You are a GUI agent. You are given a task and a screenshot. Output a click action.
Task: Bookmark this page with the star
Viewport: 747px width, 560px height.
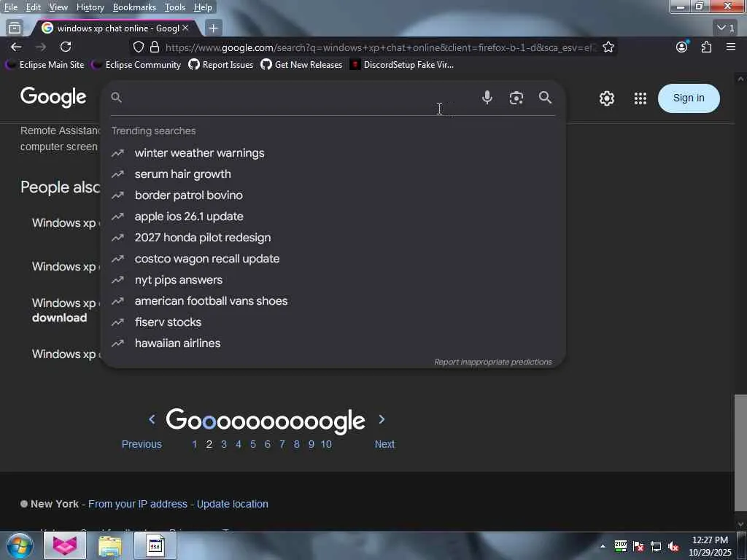coord(608,47)
